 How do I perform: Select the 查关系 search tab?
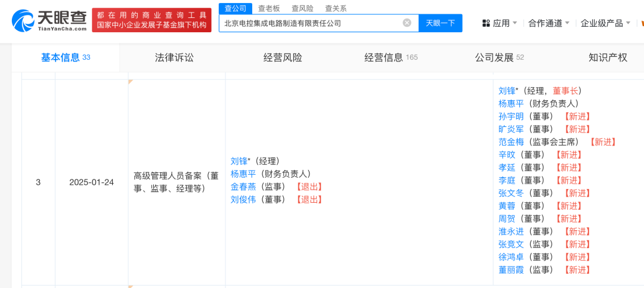(x=336, y=8)
